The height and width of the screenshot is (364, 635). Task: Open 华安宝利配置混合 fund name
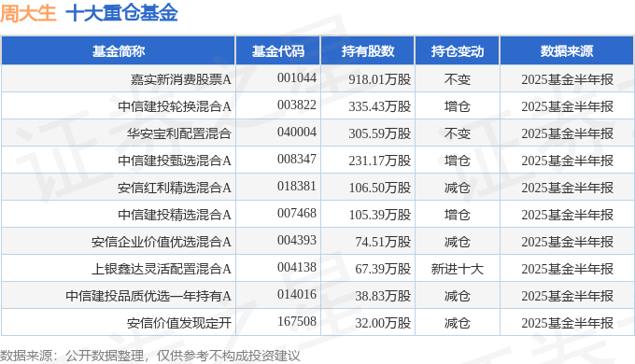pos(179,133)
